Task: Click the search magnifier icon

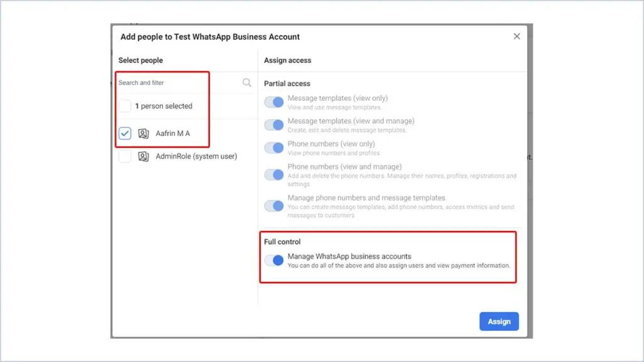Action: (247, 82)
